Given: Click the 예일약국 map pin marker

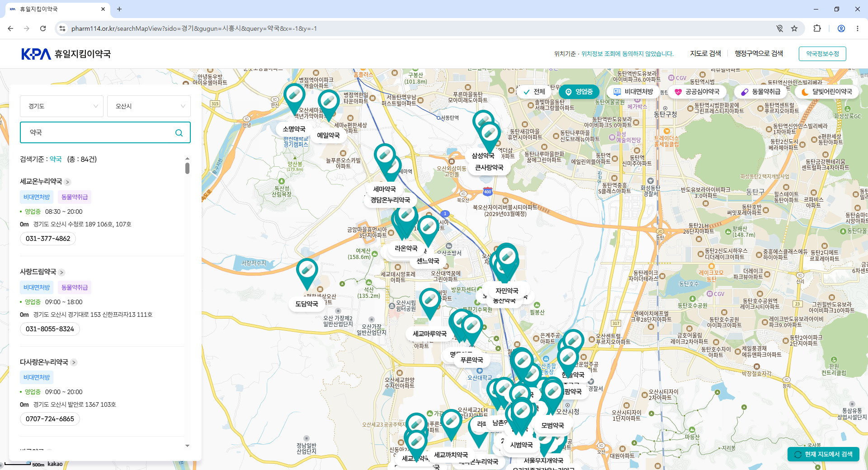Looking at the screenshot, I should [329, 105].
